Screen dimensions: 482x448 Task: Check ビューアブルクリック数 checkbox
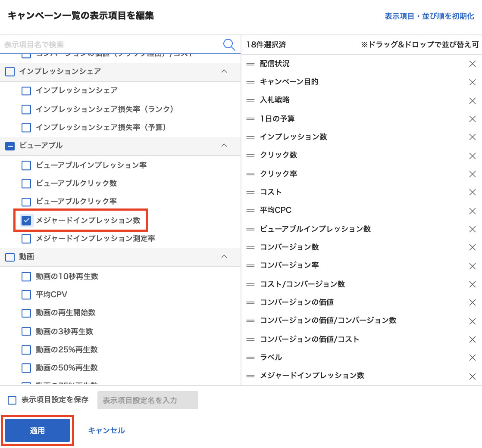click(x=26, y=184)
